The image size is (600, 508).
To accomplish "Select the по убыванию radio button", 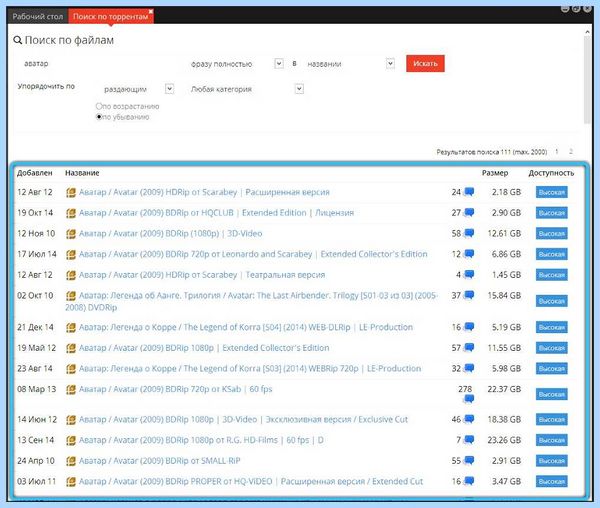I will click(x=99, y=117).
